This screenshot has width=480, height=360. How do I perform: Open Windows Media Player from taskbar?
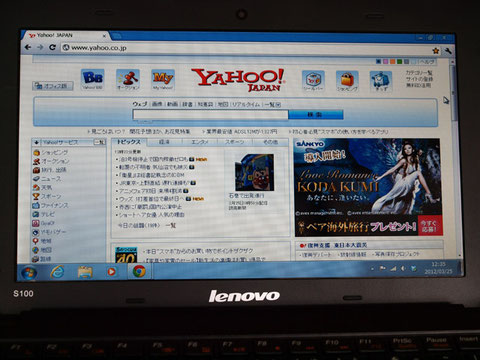coord(111,272)
